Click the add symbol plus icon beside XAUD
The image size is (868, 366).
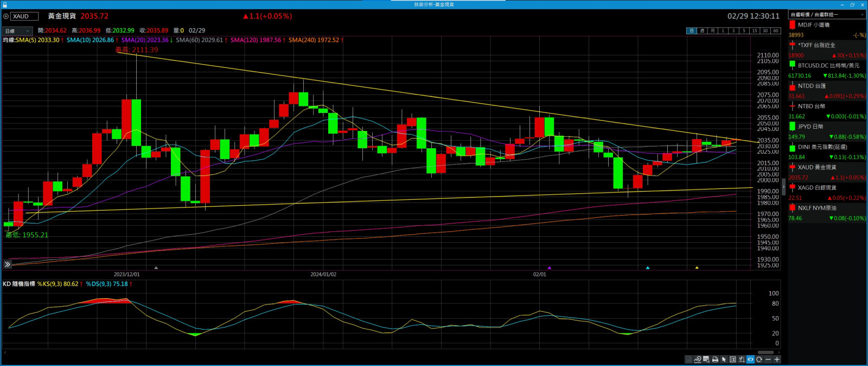click(x=6, y=16)
